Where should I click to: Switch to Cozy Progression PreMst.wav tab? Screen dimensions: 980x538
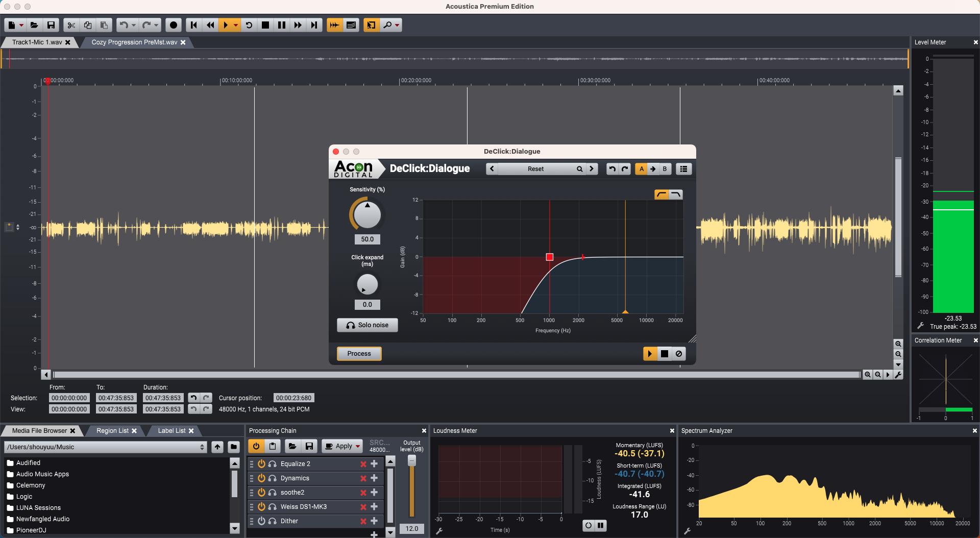click(134, 42)
